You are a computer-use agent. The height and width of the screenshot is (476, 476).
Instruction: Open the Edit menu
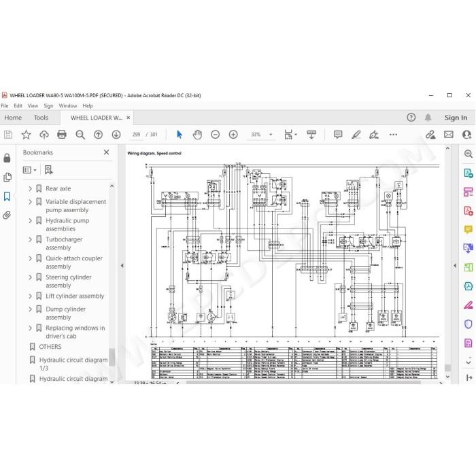(18, 105)
